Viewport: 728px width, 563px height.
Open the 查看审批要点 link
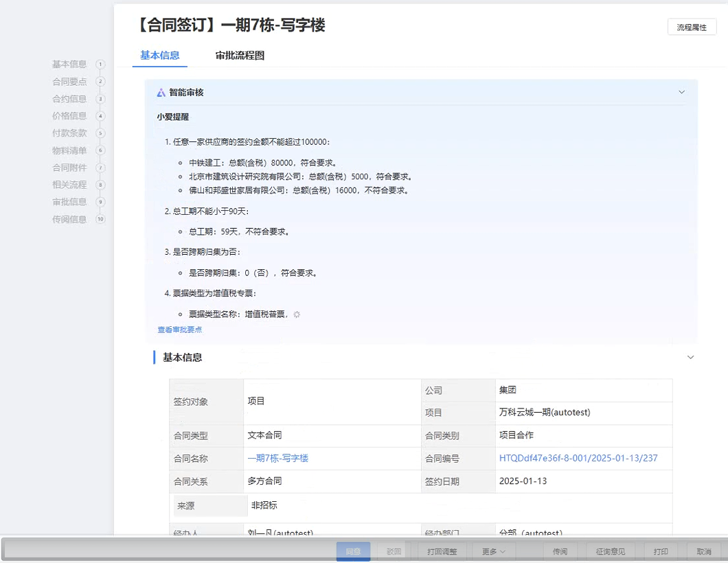(x=180, y=330)
